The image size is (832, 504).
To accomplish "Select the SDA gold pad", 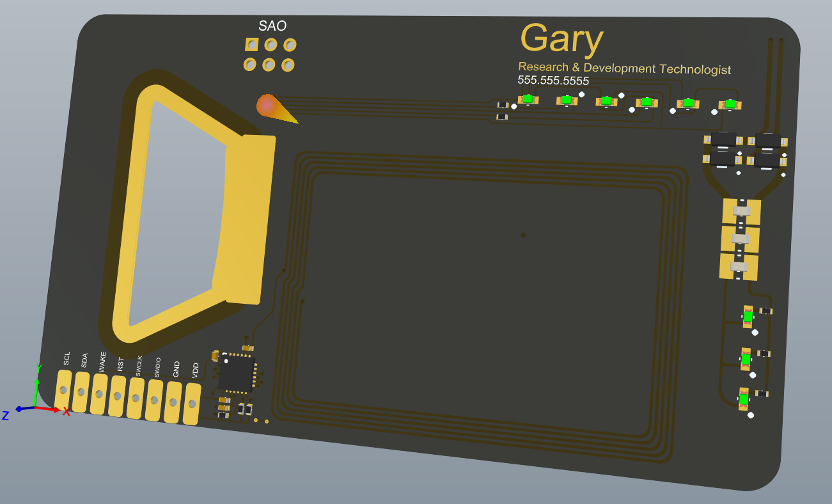I will [x=81, y=393].
